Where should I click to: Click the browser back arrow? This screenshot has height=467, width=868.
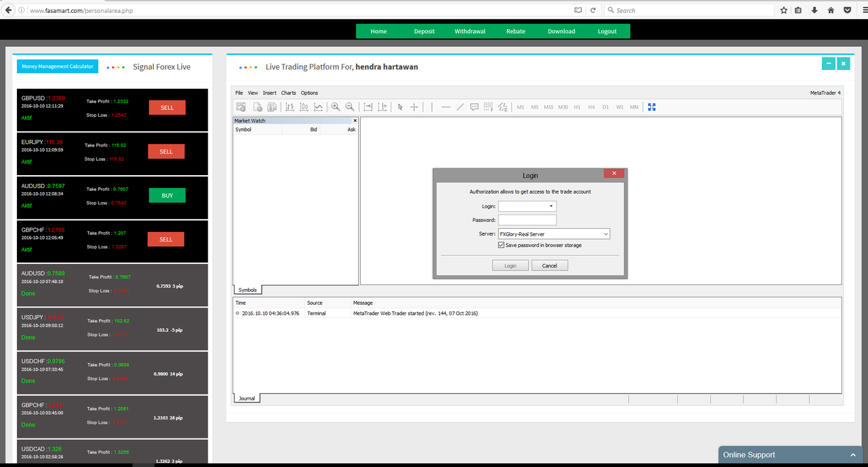[x=9, y=10]
